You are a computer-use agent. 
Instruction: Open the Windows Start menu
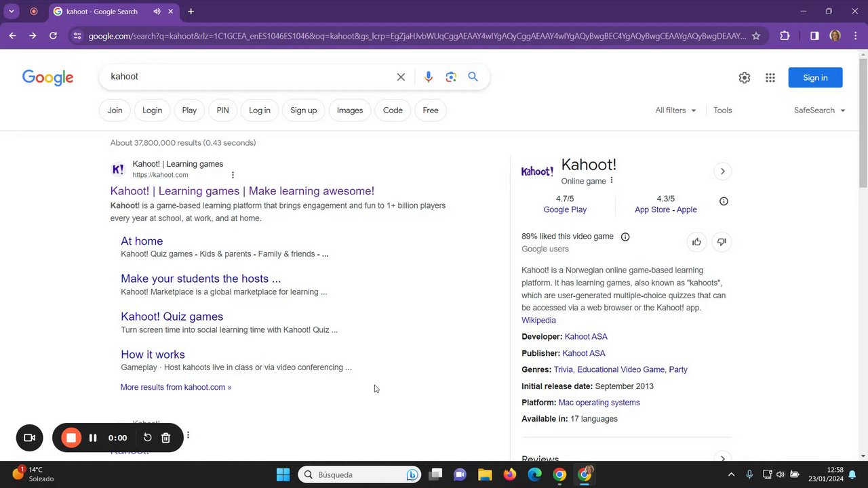click(x=283, y=475)
